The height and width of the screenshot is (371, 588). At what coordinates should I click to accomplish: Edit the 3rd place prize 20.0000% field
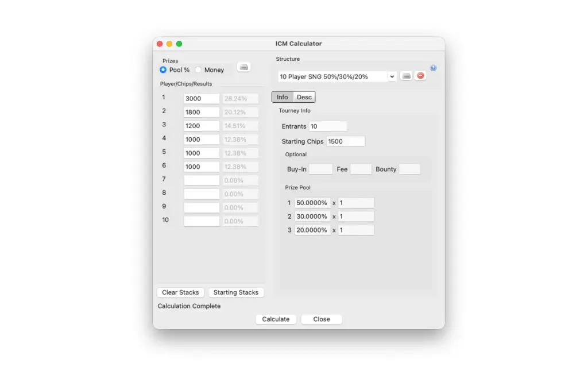[312, 230]
